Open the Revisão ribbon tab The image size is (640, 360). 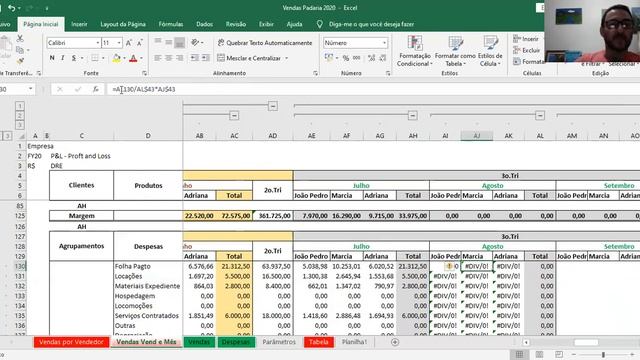[x=236, y=24]
